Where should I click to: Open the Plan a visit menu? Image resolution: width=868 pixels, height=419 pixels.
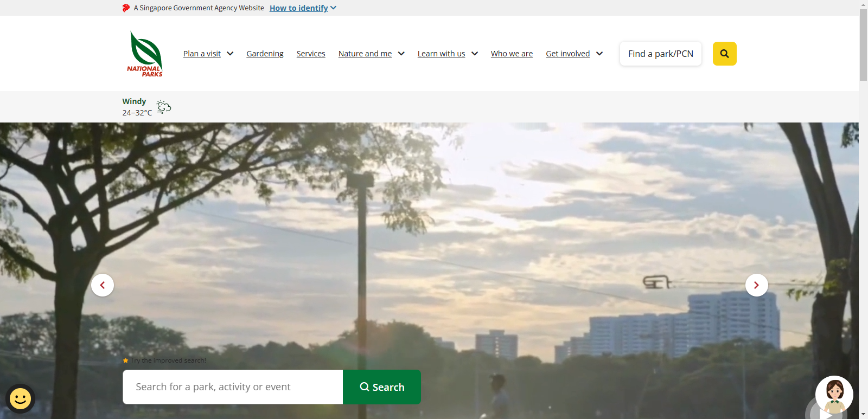pos(202,54)
